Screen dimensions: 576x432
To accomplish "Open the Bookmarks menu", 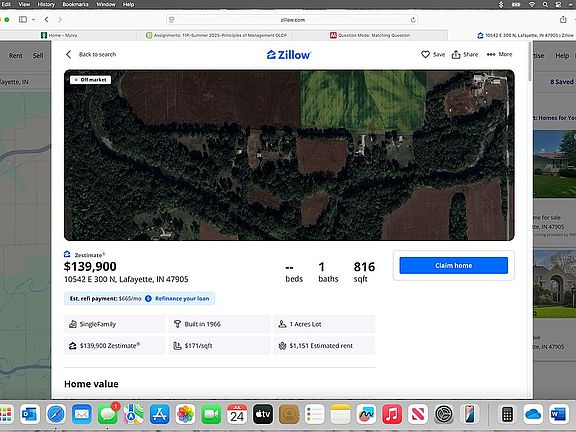I will [x=75, y=4].
